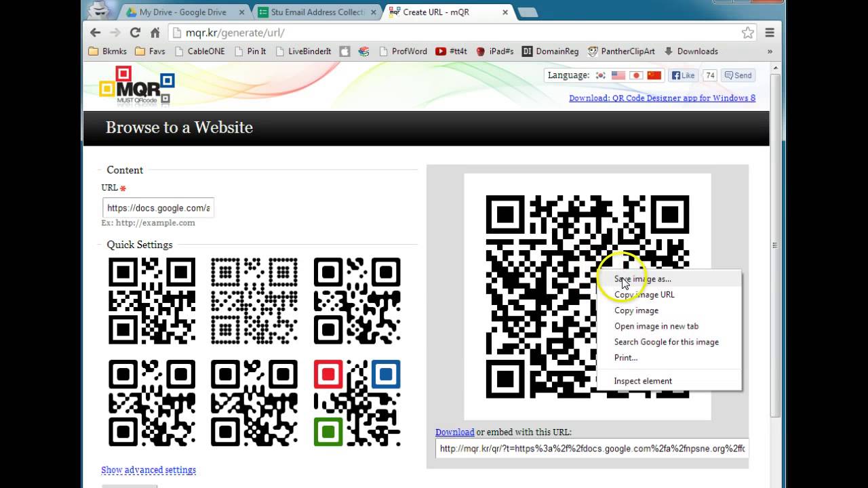Image resolution: width=868 pixels, height=488 pixels.
Task: Click the Pin It bookmarklet
Action: tap(250, 52)
